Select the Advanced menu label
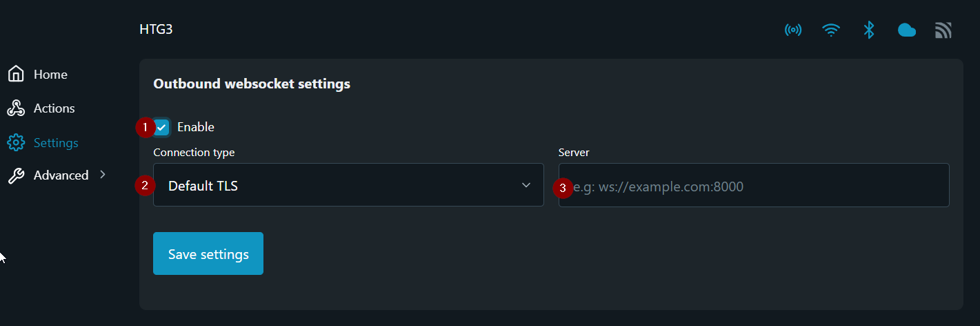The height and width of the screenshot is (326, 980). (x=61, y=175)
